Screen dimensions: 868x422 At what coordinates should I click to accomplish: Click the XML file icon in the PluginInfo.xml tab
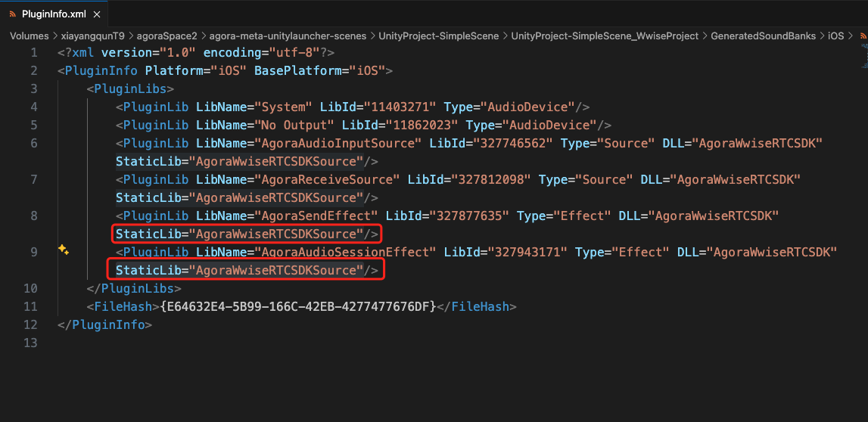[13, 14]
